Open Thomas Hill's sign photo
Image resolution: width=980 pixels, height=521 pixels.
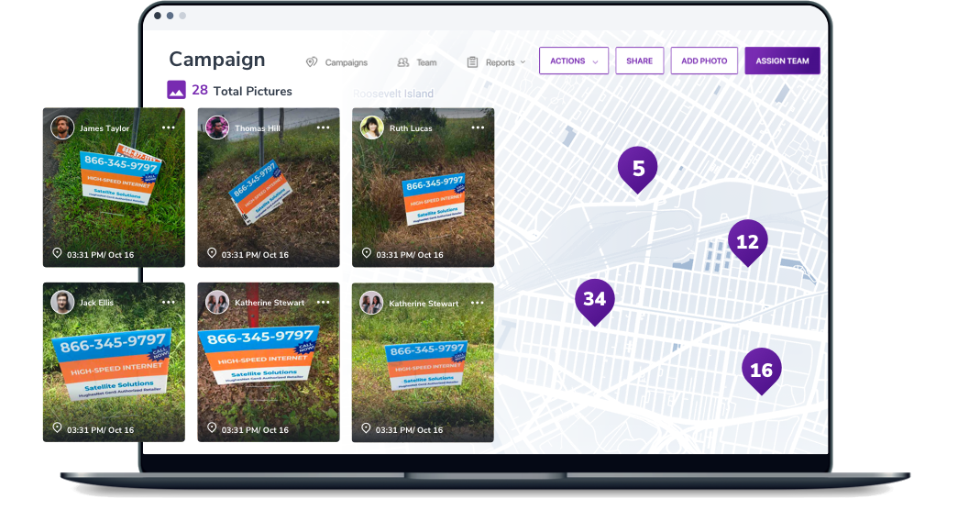(269, 188)
